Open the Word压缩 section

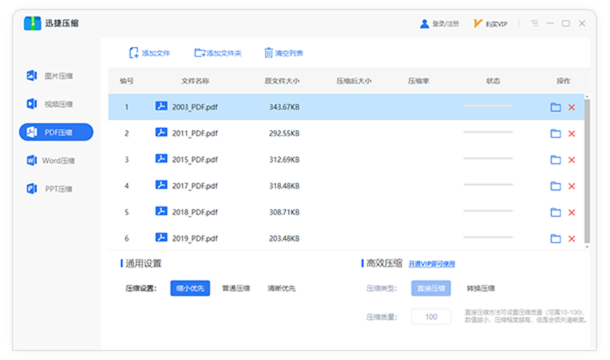click(x=50, y=160)
